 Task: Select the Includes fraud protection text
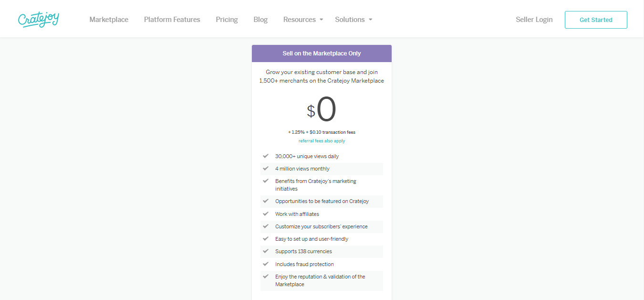point(304,264)
